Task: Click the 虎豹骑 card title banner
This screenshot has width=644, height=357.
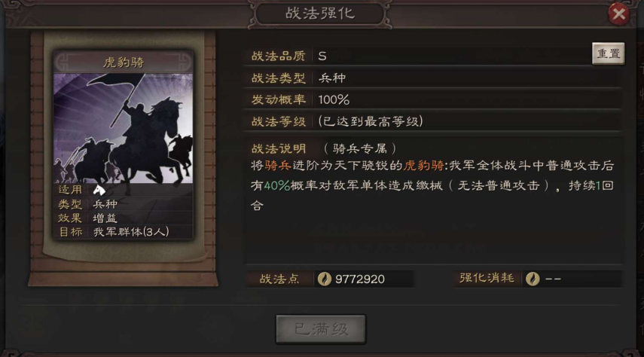Action: click(124, 62)
